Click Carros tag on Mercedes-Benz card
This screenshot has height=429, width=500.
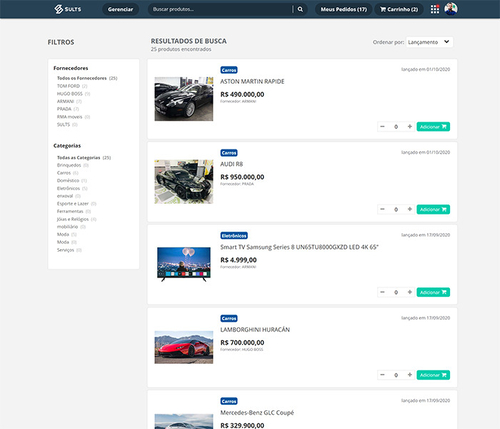click(229, 401)
